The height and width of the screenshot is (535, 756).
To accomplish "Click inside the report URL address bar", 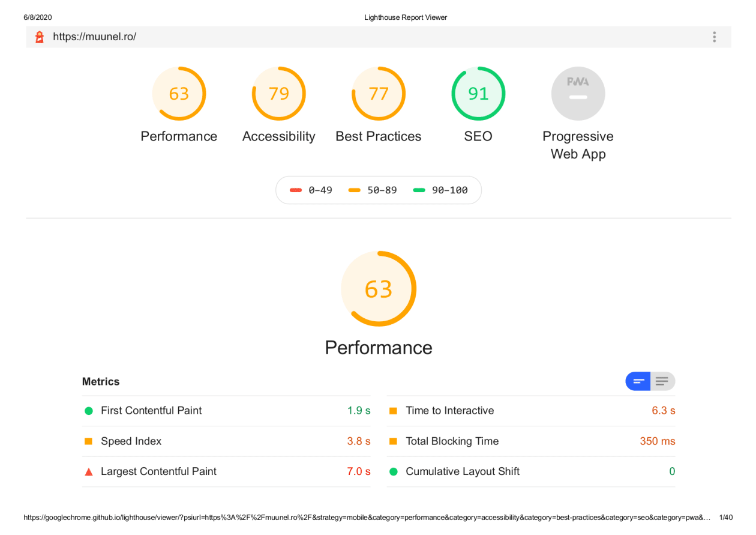I will point(360,37).
